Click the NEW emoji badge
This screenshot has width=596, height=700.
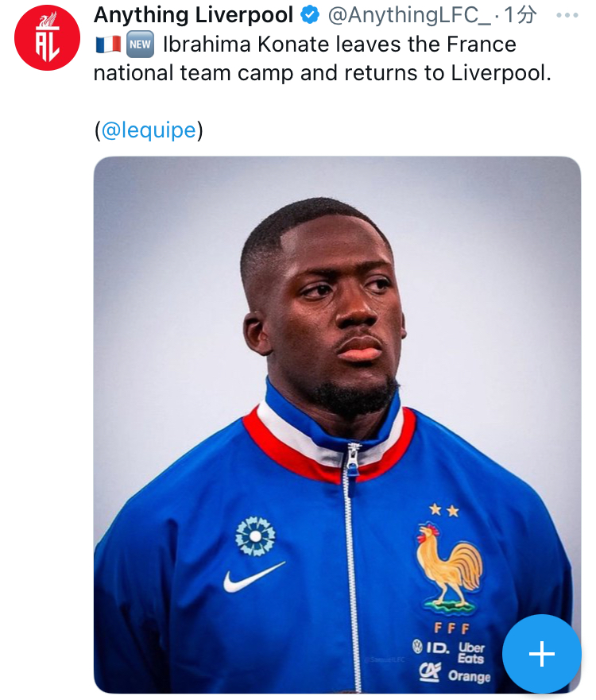point(140,44)
